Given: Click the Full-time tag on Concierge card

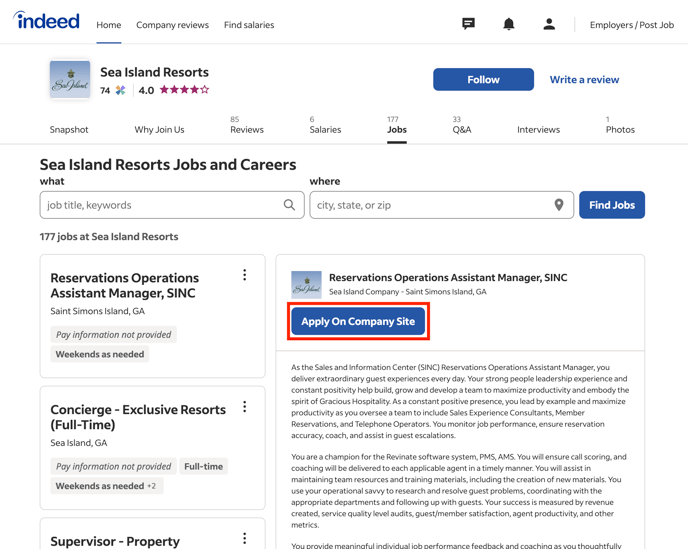Looking at the screenshot, I should 204,466.
